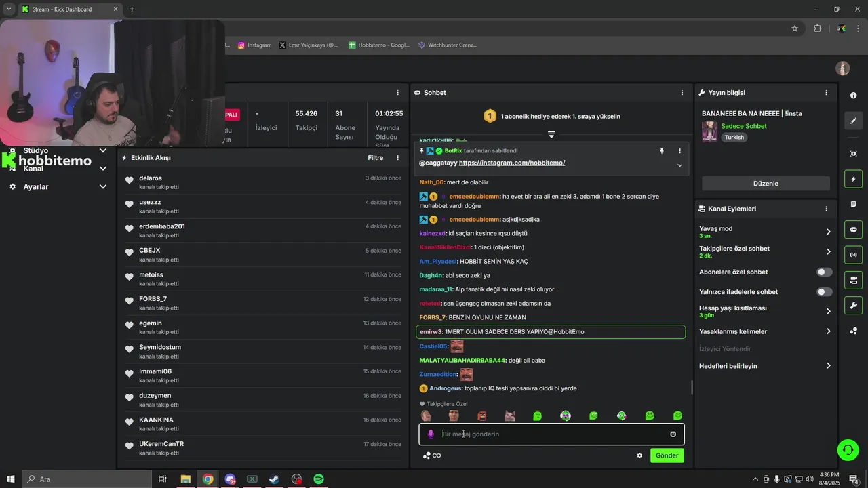Expand Hesap yaşı kısıtlaması settings
The width and height of the screenshot is (868, 488).
(x=765, y=311)
